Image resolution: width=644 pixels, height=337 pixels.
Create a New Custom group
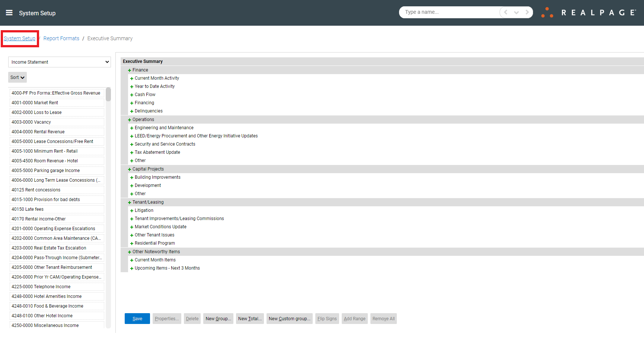click(x=289, y=318)
